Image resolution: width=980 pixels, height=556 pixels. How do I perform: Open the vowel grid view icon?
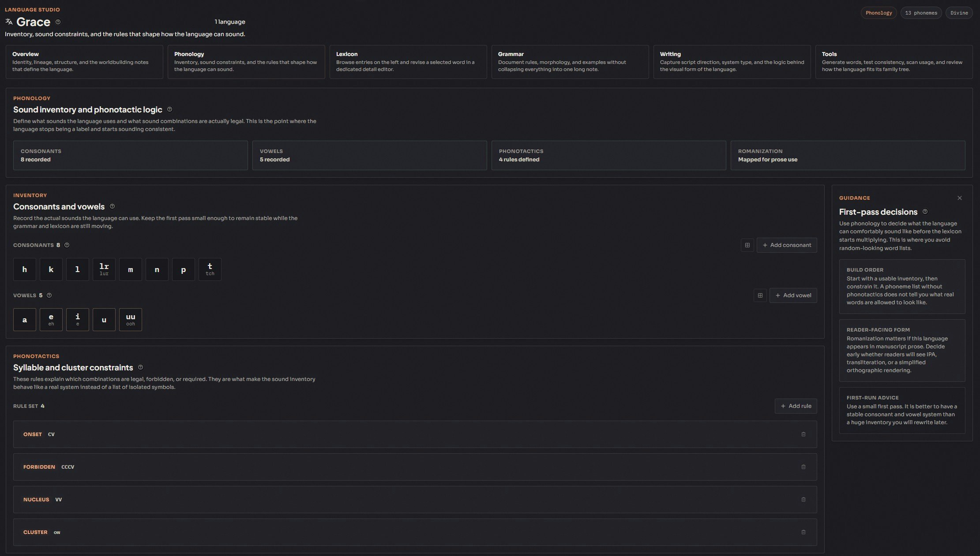[x=760, y=295]
